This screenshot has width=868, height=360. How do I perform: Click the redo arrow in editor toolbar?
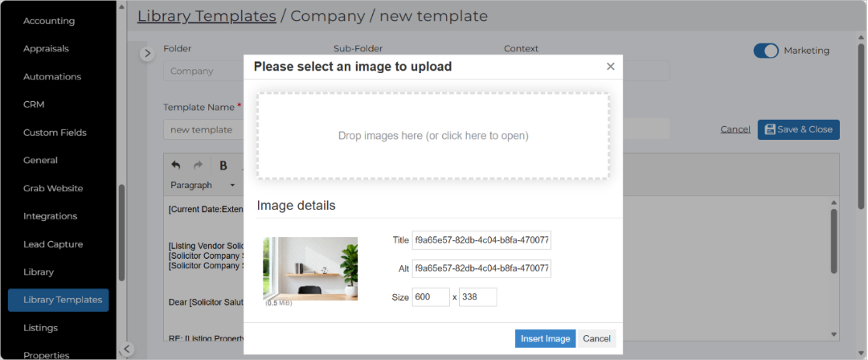(198, 165)
